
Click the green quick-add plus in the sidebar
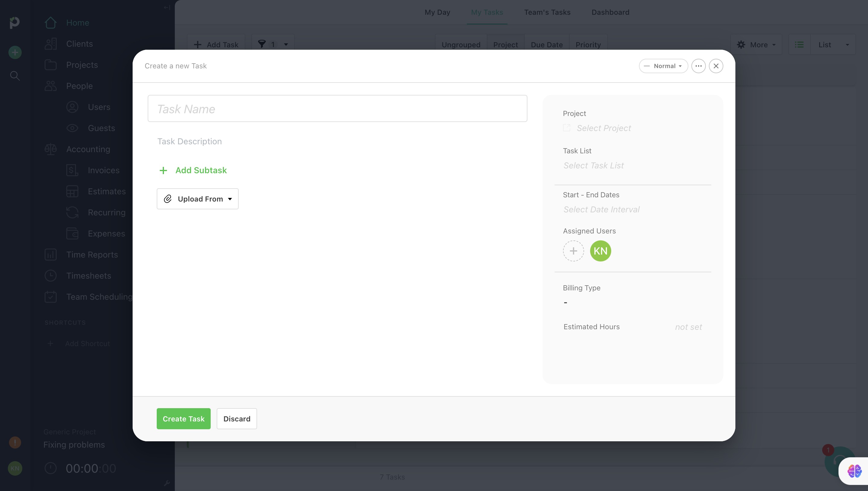[x=15, y=53]
